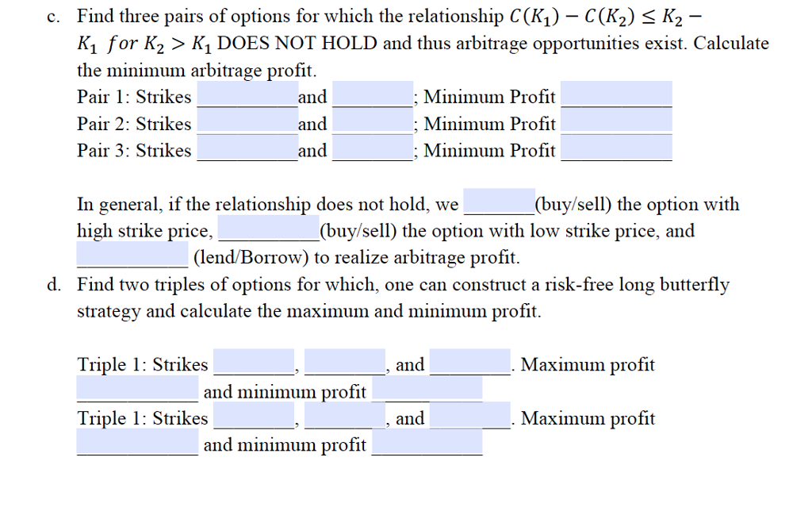Viewport: 812px width, 515px height.
Task: Select buy/sell field for high strike option
Action: pos(500,202)
